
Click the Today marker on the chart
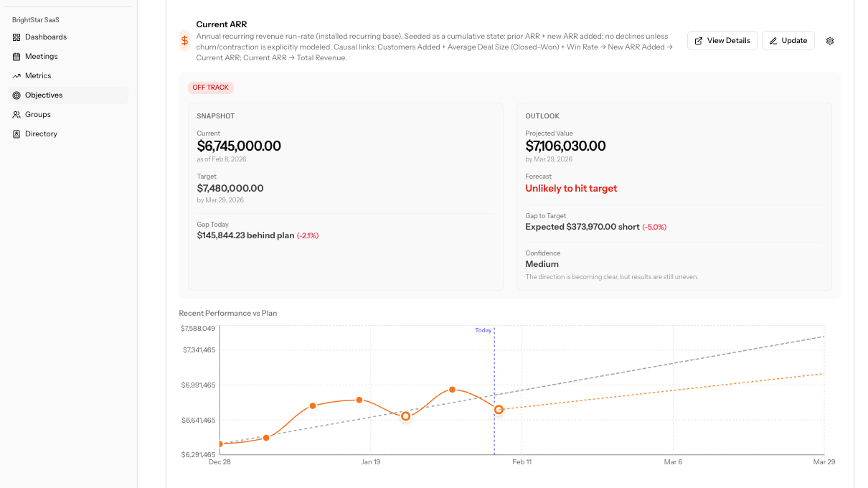(x=483, y=331)
